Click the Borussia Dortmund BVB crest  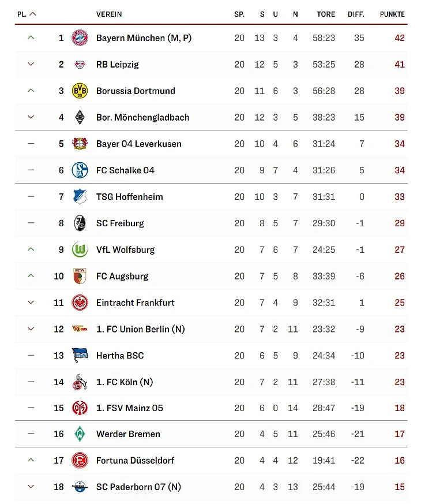point(80,91)
